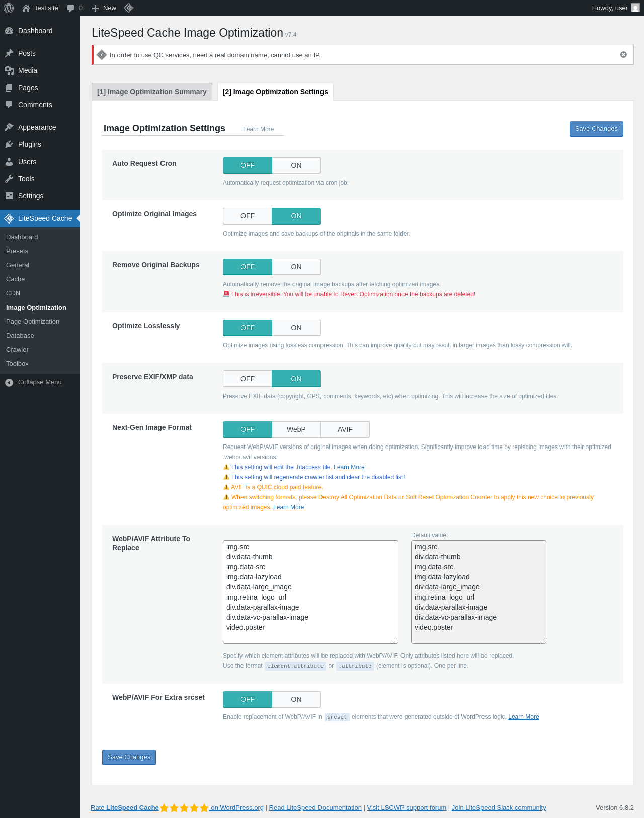Click Collapse Menu label
The image size is (644, 818).
coord(40,382)
